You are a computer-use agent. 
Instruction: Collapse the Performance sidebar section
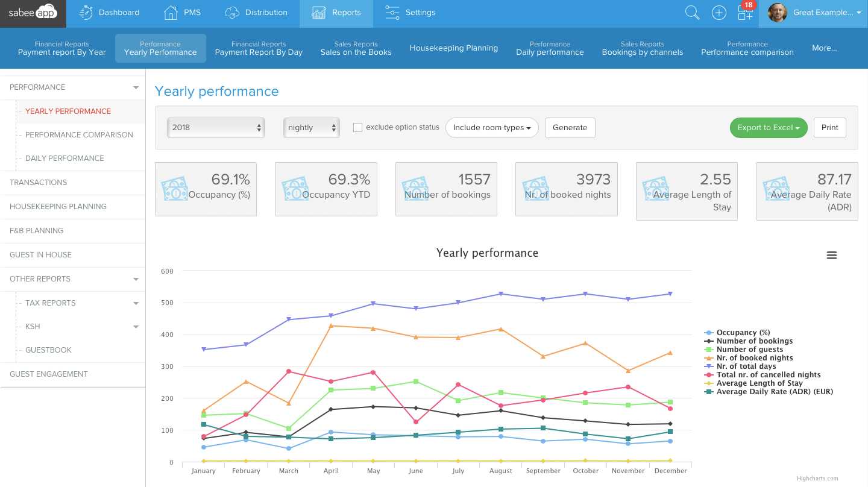coord(136,87)
